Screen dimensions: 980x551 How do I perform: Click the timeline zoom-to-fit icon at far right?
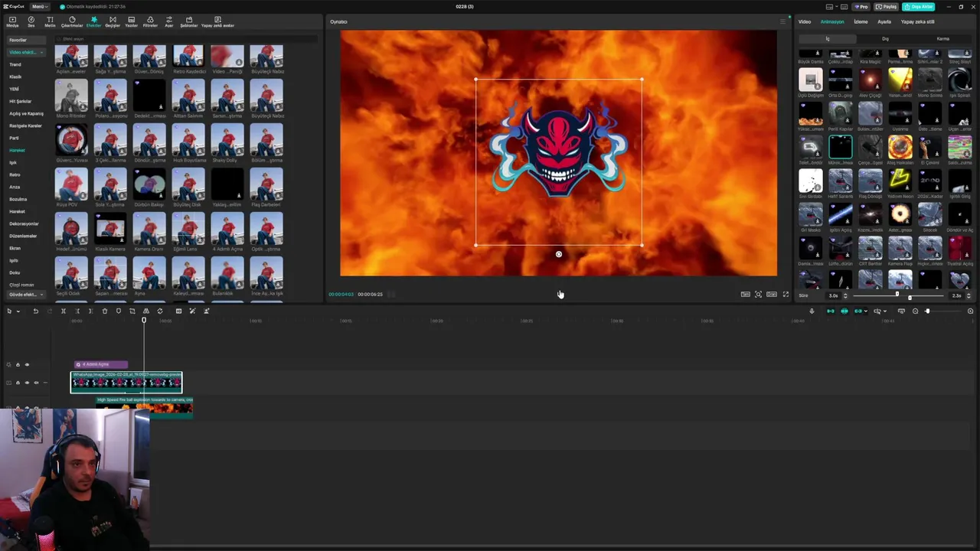tap(970, 311)
